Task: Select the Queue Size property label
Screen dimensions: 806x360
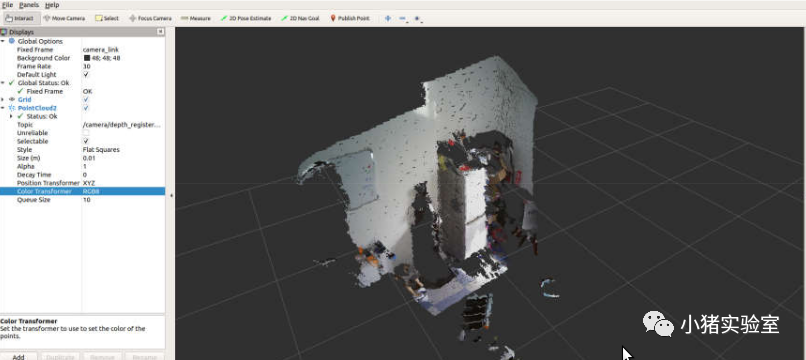Action: pyautogui.click(x=33, y=200)
